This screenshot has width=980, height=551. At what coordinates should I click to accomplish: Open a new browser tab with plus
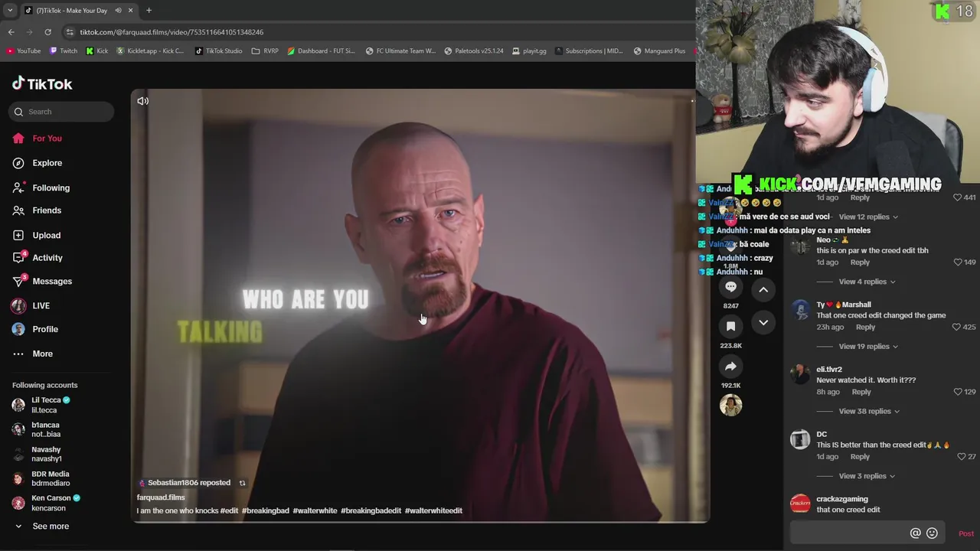pos(149,11)
